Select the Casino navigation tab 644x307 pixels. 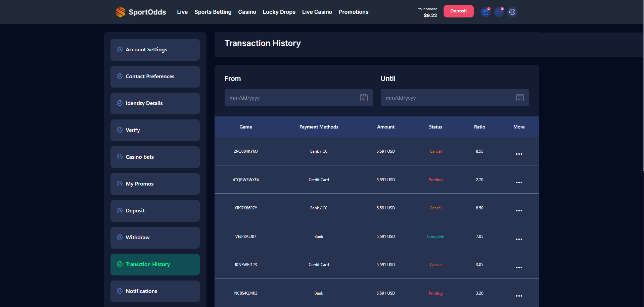pyautogui.click(x=247, y=12)
